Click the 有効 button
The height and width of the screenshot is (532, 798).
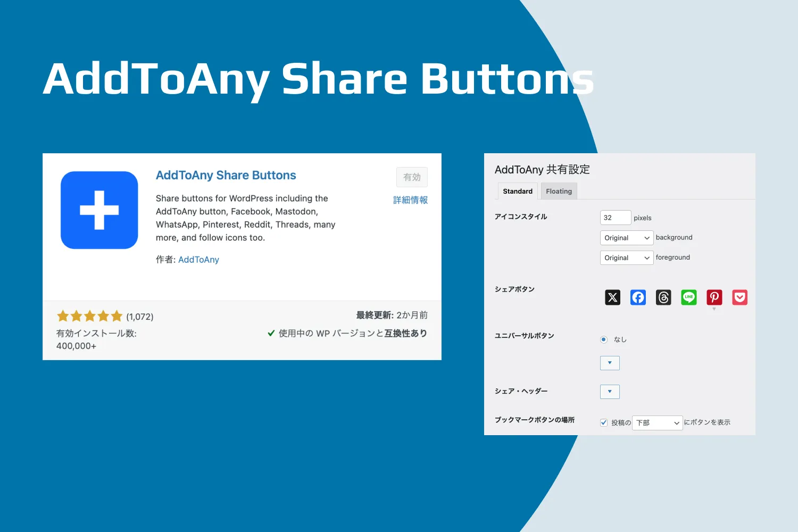412,177
